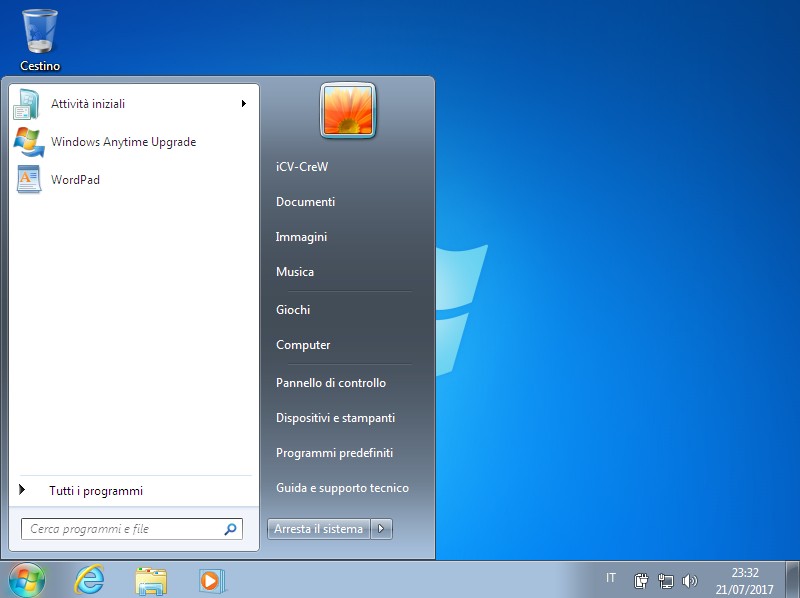This screenshot has height=598, width=800.
Task: Open Musica library
Action: [x=295, y=271]
